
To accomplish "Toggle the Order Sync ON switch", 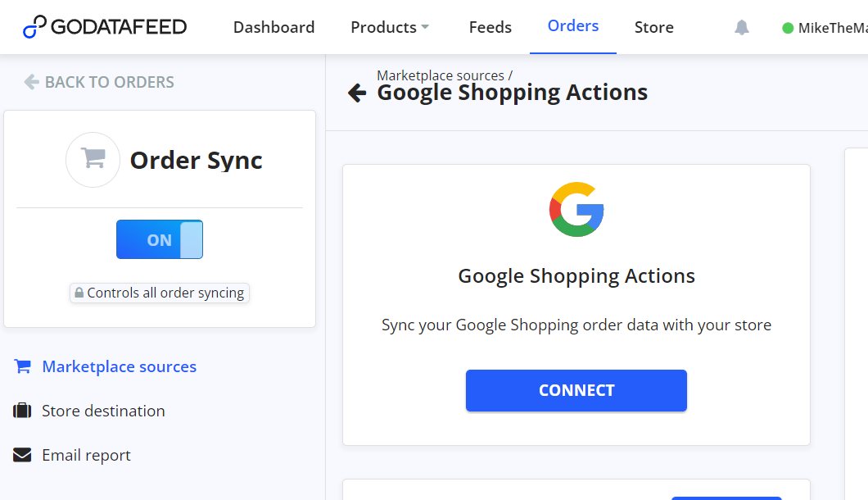I will tap(160, 239).
